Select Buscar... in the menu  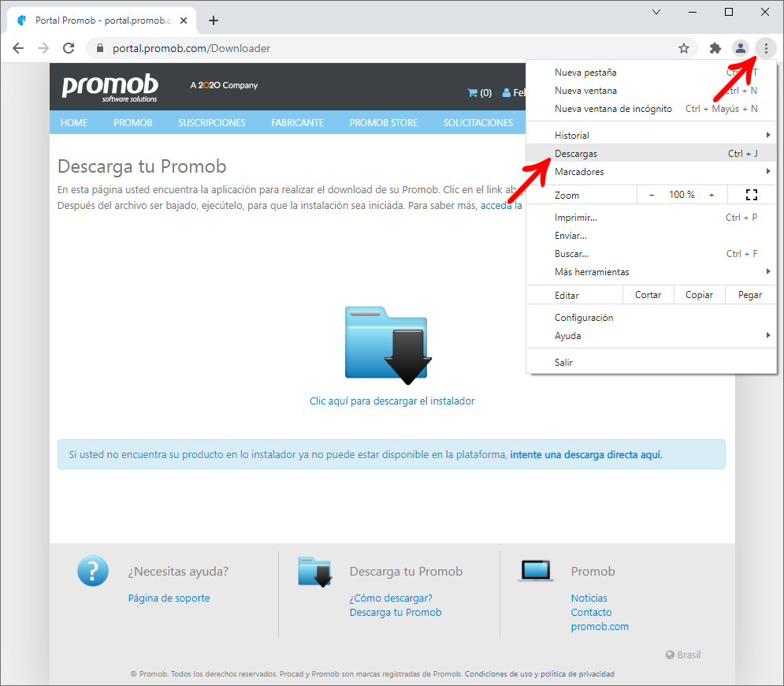[x=651, y=254]
